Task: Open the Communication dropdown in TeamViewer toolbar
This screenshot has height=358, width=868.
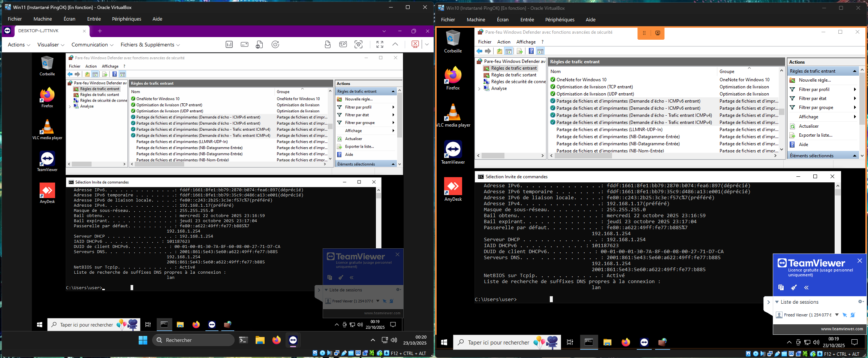Action: pos(92,45)
